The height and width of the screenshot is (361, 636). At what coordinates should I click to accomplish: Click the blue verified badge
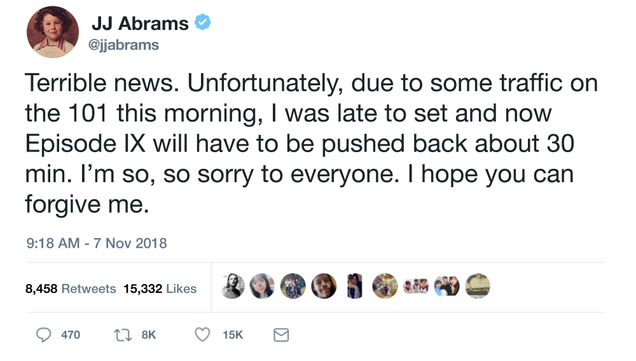pyautogui.click(x=202, y=22)
